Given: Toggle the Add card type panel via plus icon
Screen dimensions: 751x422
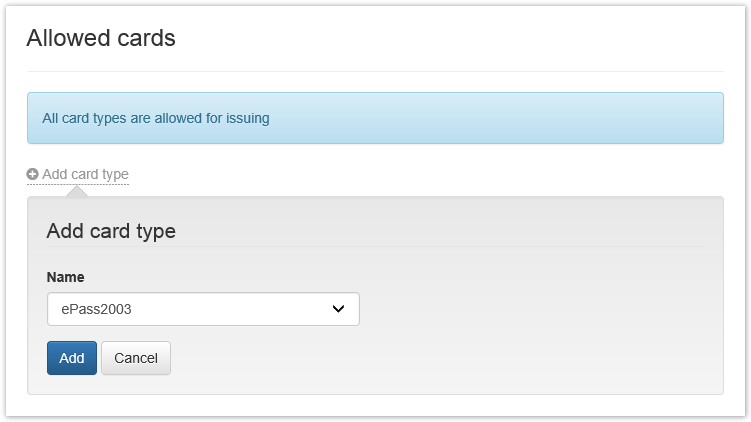Looking at the screenshot, I should [x=33, y=175].
